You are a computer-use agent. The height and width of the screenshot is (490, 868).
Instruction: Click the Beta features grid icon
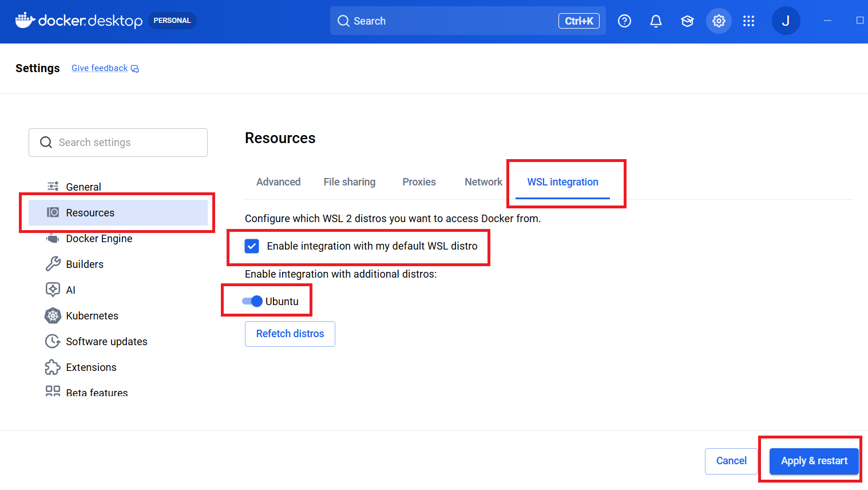coord(53,391)
